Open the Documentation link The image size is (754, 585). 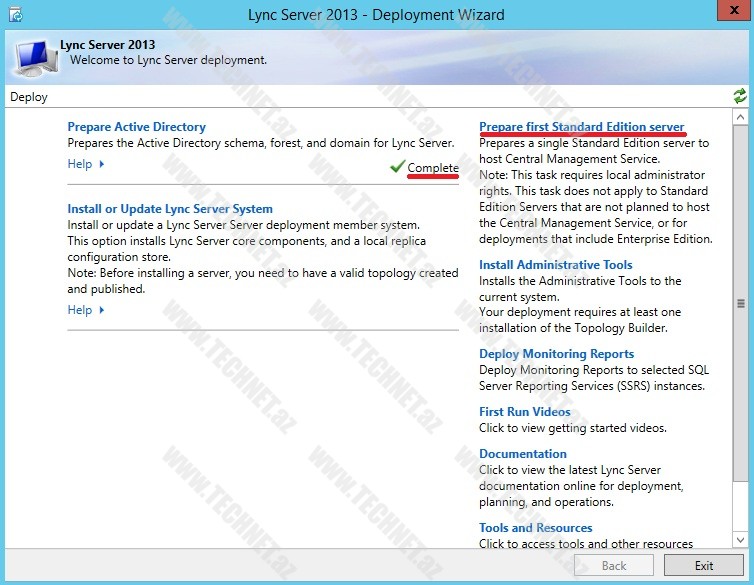(522, 454)
